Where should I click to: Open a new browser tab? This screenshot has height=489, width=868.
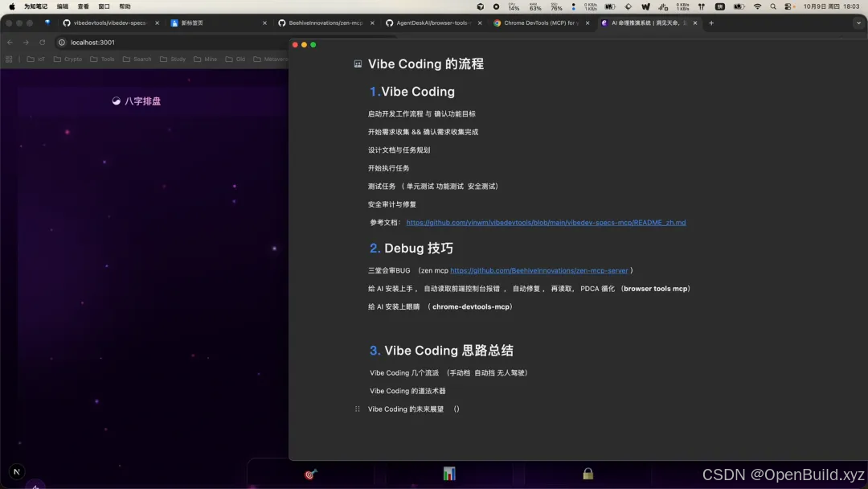click(711, 23)
